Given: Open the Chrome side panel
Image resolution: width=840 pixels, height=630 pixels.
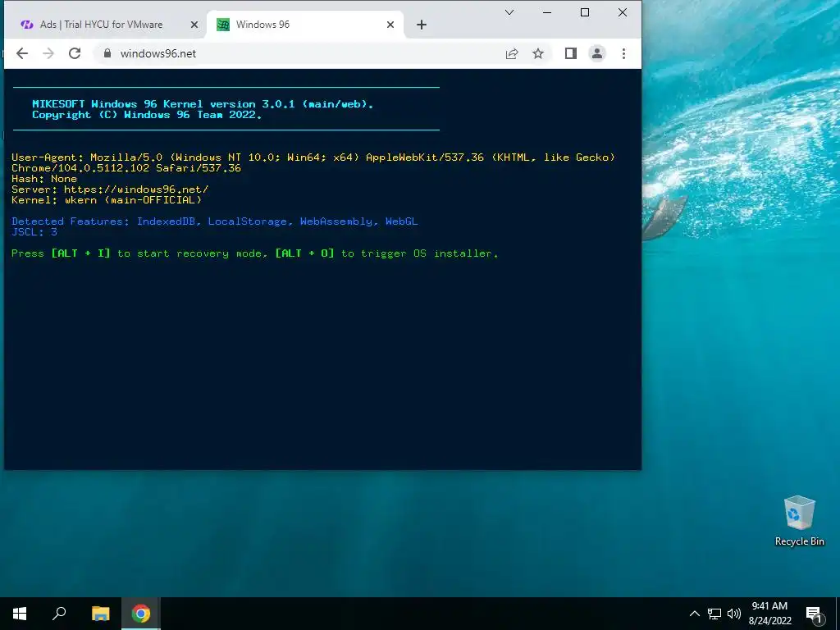Looking at the screenshot, I should tap(571, 53).
